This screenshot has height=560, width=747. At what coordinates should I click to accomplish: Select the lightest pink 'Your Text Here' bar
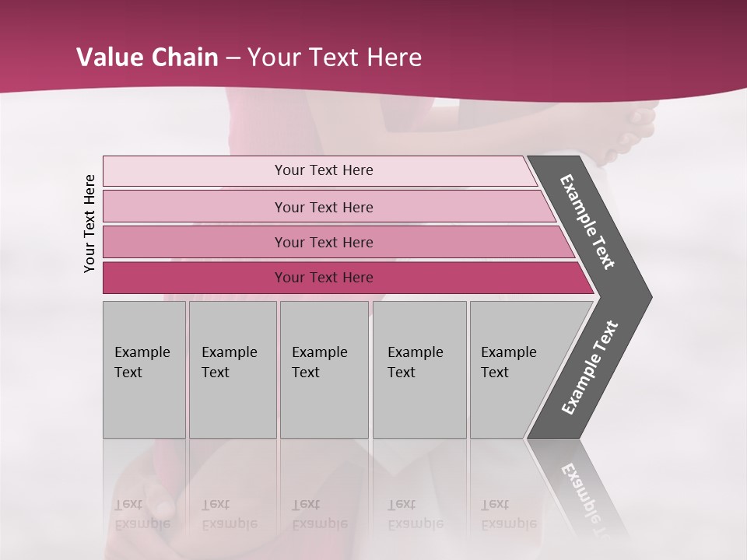coord(323,170)
